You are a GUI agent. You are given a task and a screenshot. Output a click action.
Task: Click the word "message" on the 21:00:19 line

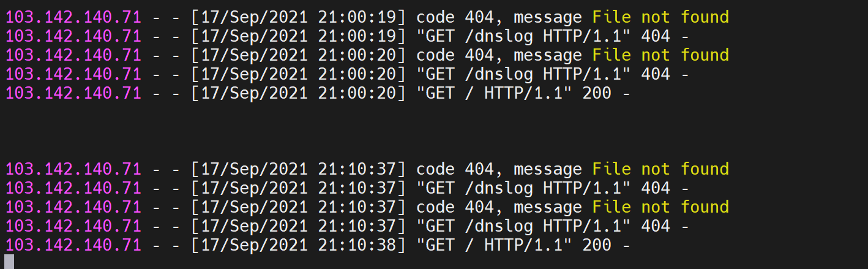547,17
